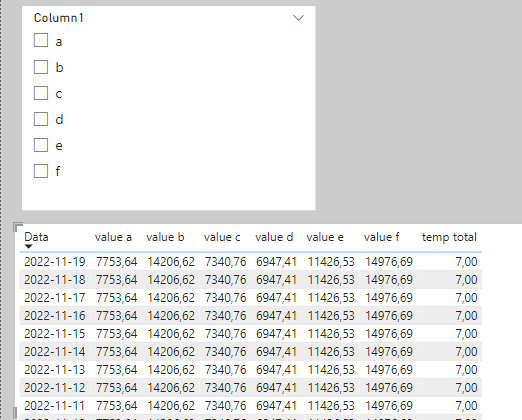Screen dimensions: 522x420
Task: Click the 'temp total' column header
Action: click(x=449, y=237)
